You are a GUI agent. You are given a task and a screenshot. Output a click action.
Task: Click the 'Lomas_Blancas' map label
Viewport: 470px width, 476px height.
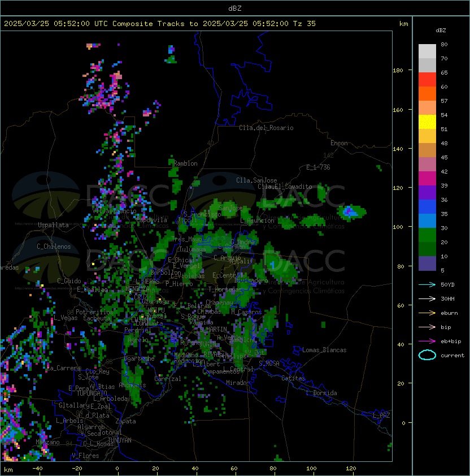pos(324,350)
